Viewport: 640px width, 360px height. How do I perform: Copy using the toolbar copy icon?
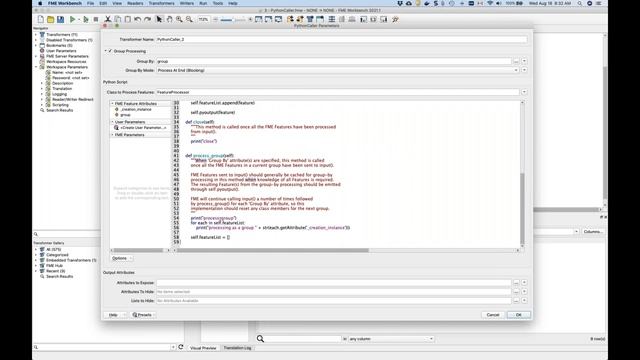118,19
